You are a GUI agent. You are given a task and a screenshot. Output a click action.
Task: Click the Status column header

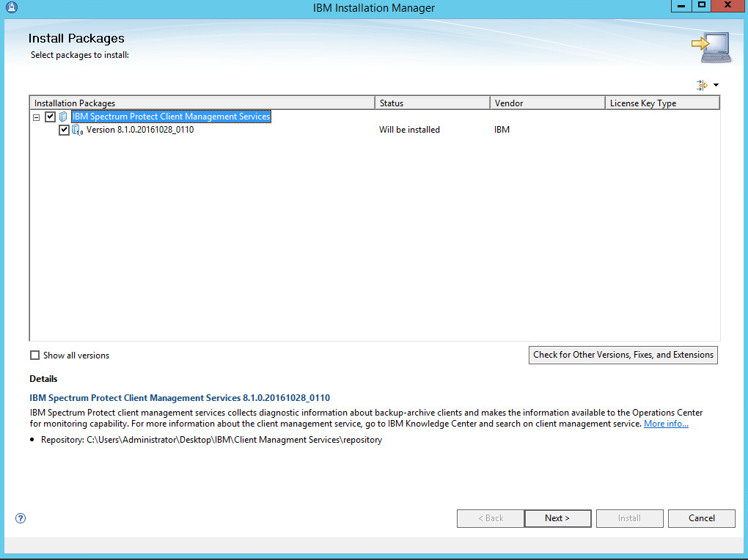click(432, 103)
